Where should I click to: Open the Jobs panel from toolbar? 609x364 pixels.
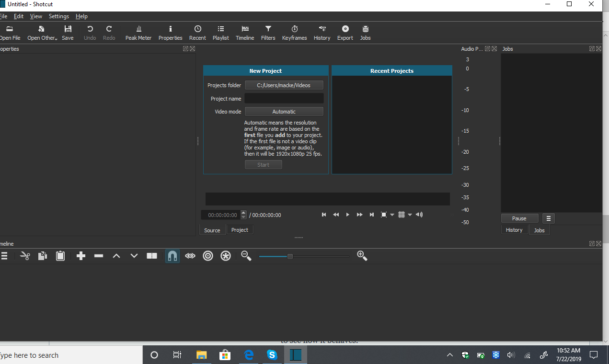pos(365,33)
